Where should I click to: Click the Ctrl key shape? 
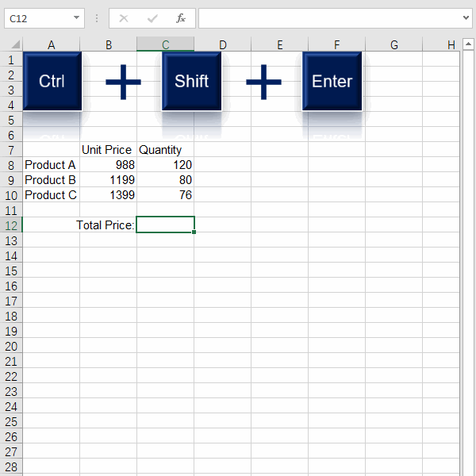(52, 81)
